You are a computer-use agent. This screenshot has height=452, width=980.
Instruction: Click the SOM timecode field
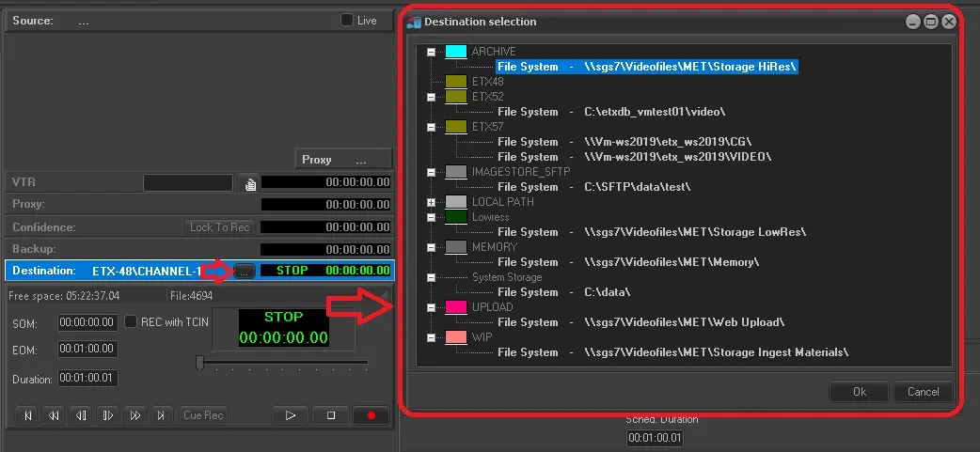[x=87, y=322]
